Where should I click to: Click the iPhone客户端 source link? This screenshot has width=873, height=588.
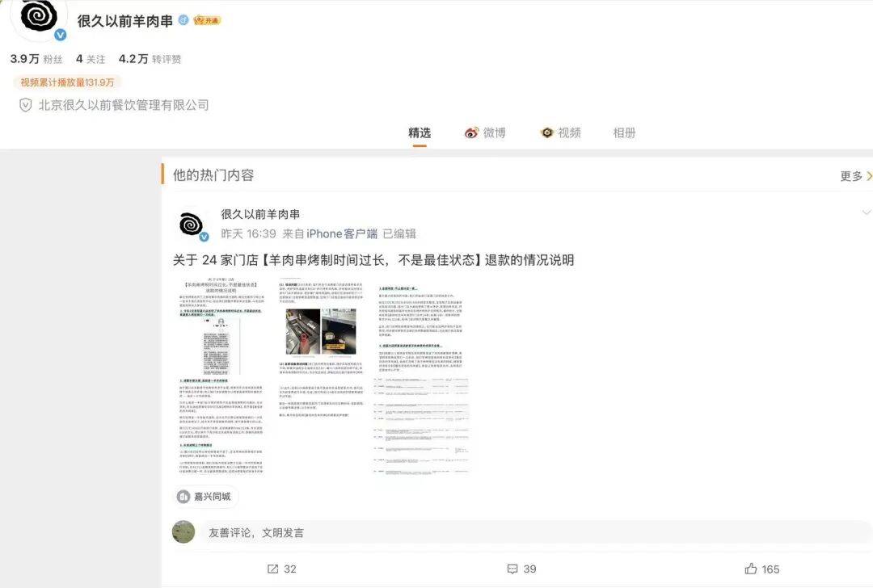[342, 233]
